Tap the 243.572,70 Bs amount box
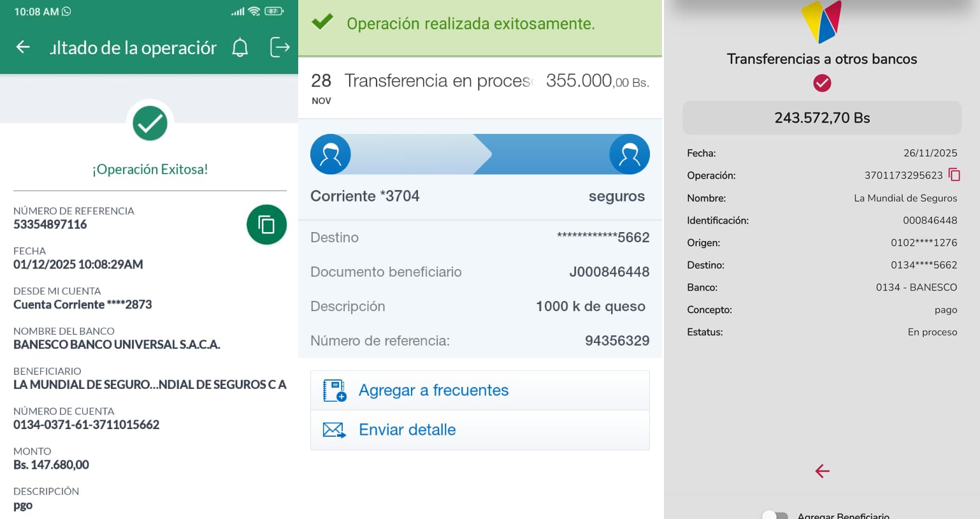 (x=821, y=118)
